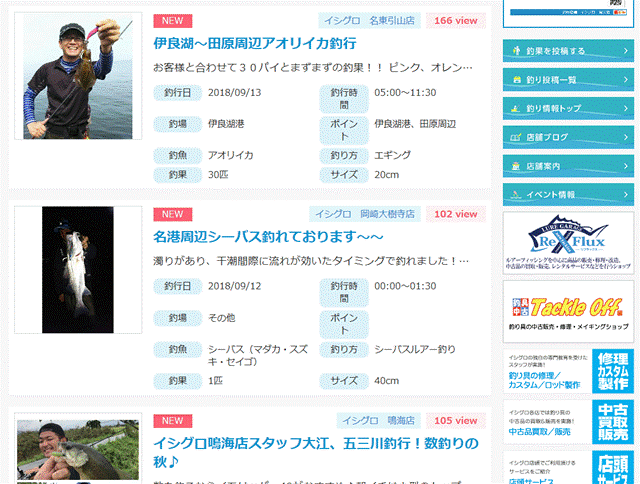Viewport: 640px width, 484px height.
Task: Click the event icon beside イベント情報
Action: click(516, 195)
